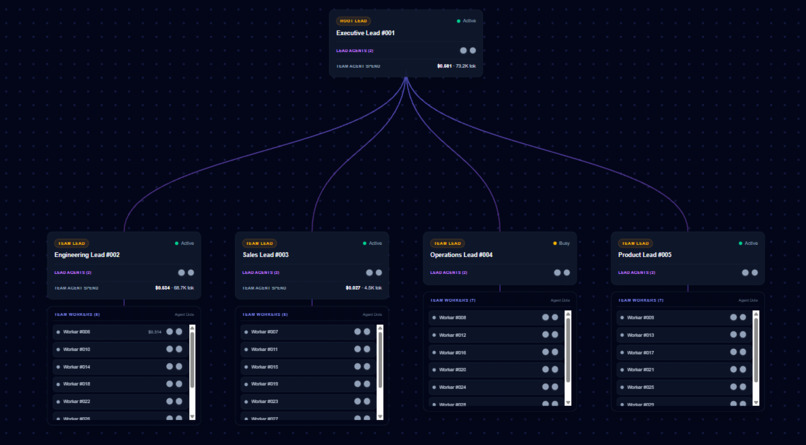This screenshot has height=445, width=806.
Task: Select the Operations Lead #004 node title
Action: coord(461,255)
